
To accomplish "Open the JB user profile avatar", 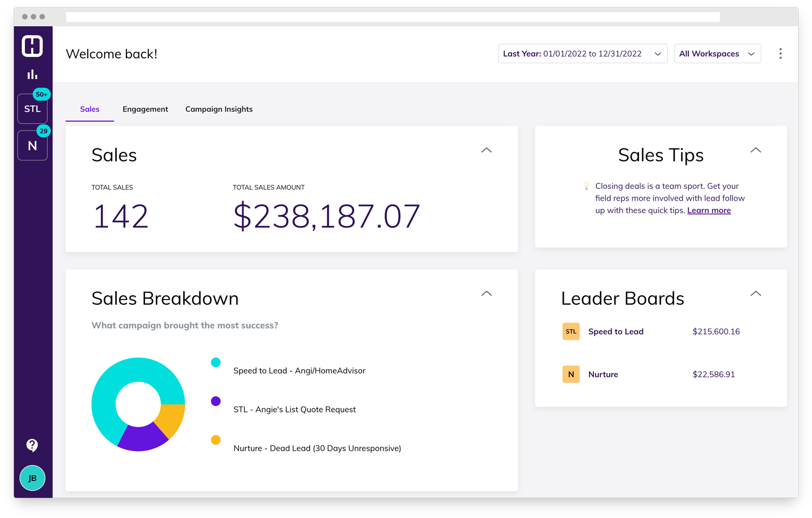I will click(32, 478).
